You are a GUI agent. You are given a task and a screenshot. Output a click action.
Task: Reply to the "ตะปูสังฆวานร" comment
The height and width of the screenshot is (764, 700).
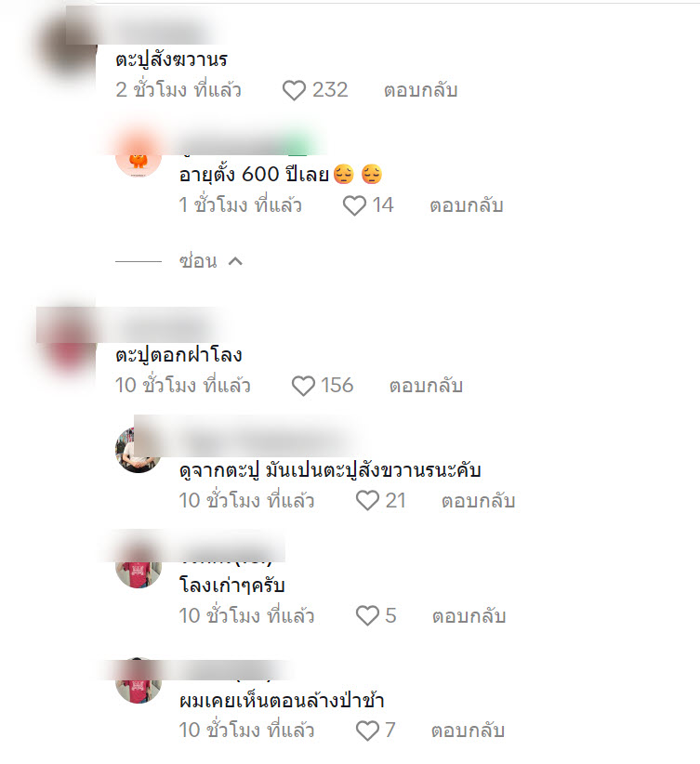[421, 91]
